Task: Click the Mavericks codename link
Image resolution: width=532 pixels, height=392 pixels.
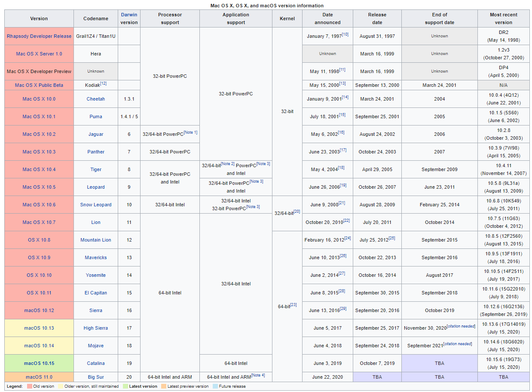Action: 95,257
